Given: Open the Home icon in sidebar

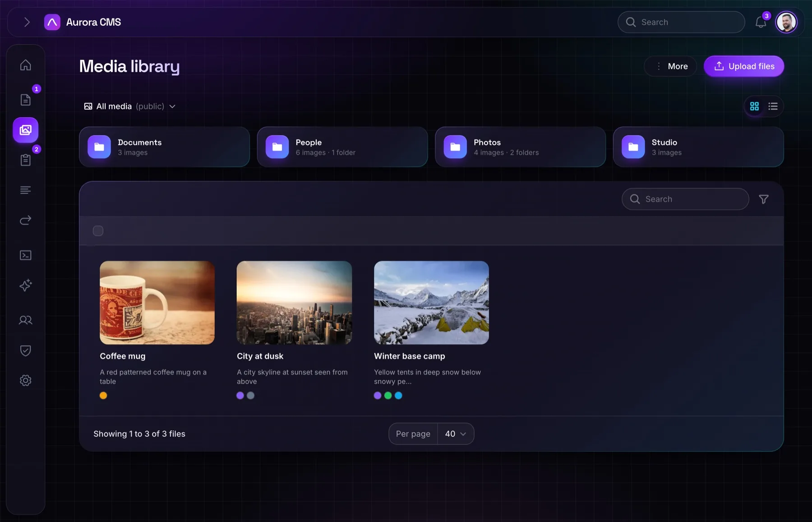Looking at the screenshot, I should (26, 65).
